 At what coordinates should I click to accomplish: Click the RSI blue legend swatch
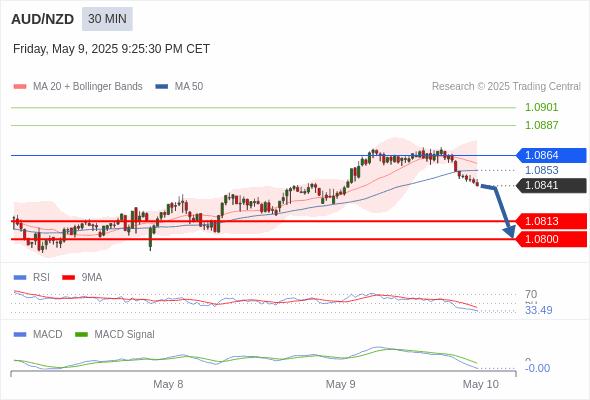coord(20,278)
